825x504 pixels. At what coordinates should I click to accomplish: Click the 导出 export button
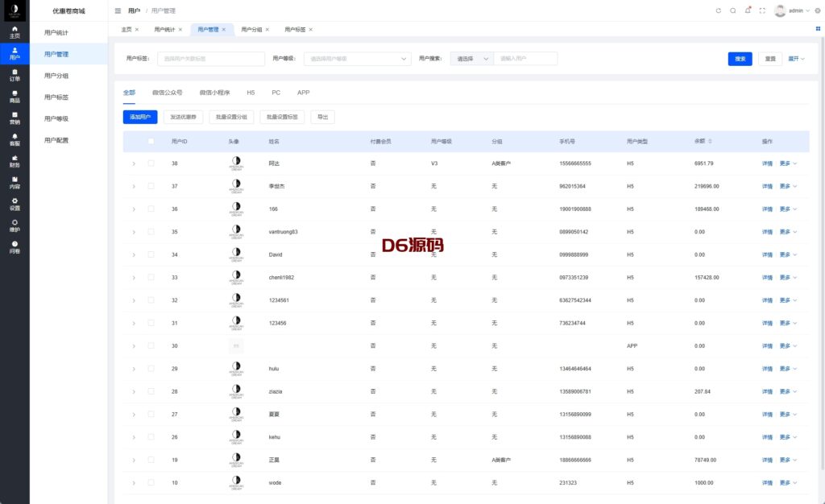[x=322, y=117]
